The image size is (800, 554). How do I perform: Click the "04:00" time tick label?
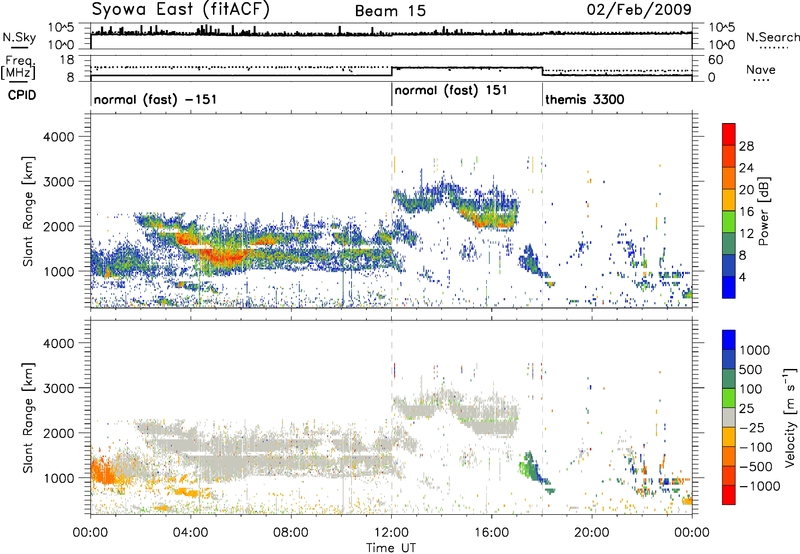tap(190, 533)
